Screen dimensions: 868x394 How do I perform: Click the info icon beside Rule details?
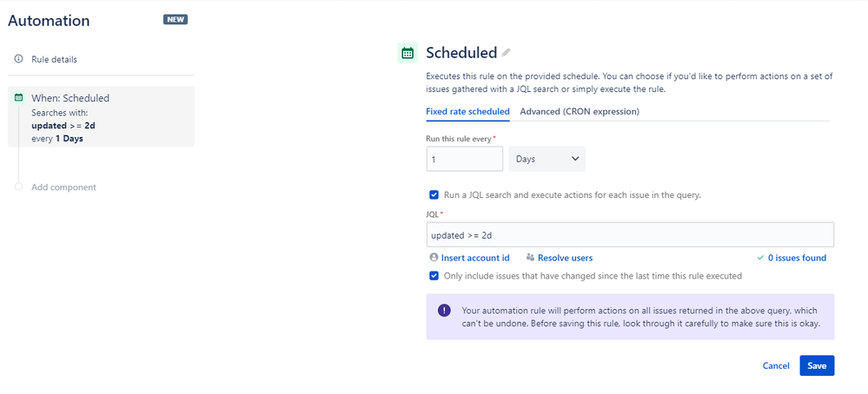pos(18,59)
